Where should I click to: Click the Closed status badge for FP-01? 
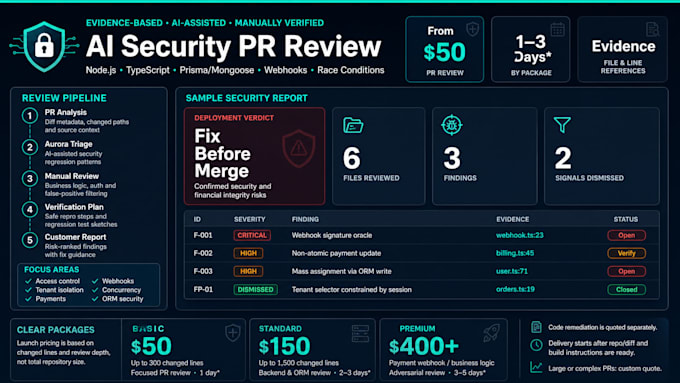(626, 289)
